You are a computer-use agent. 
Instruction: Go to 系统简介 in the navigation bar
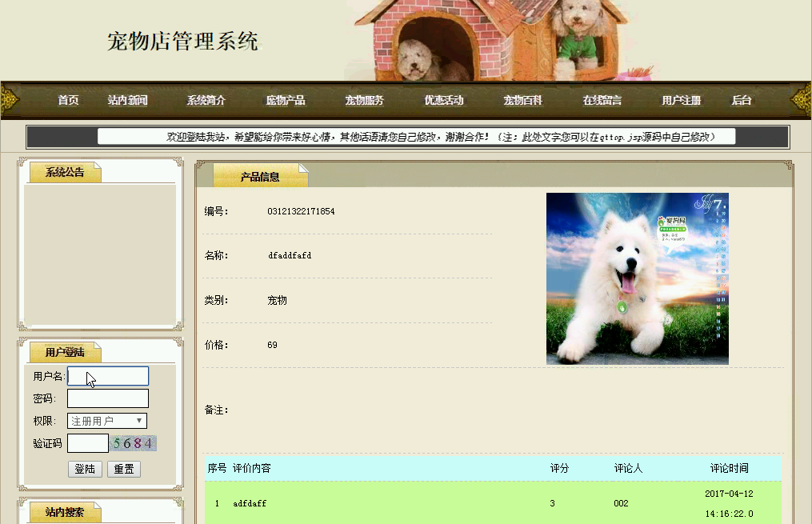pos(206,101)
